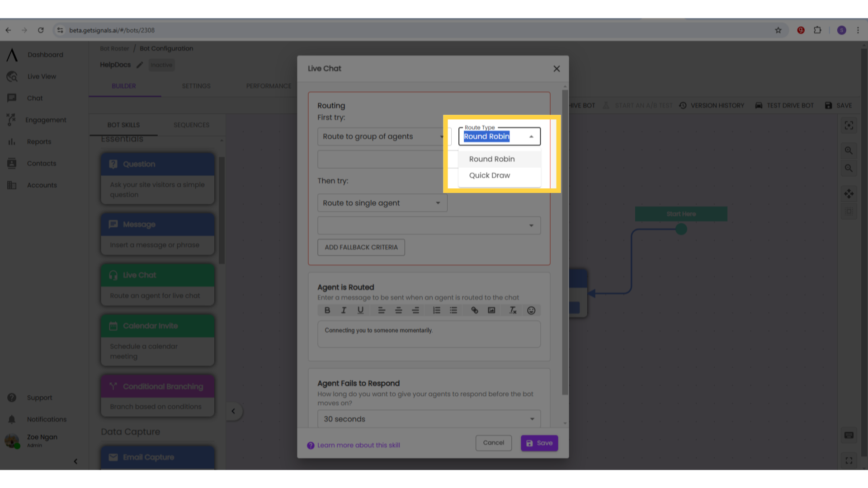Select Quick Draw route type
The image size is (868, 488).
490,174
